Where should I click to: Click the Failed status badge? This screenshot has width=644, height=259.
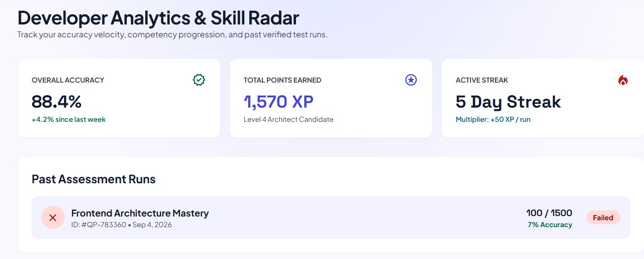[603, 217]
